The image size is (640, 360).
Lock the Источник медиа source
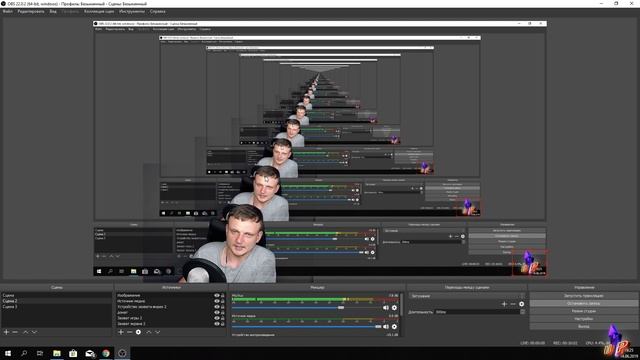pyautogui.click(x=223, y=301)
